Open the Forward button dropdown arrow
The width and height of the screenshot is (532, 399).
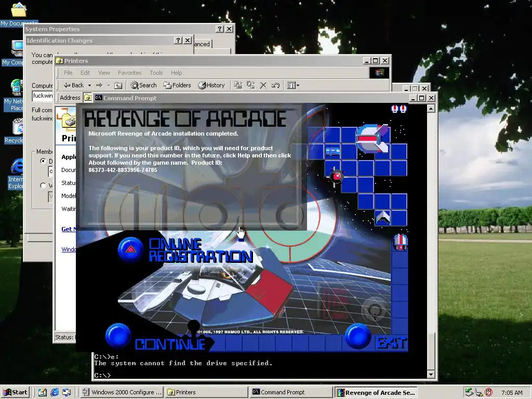click(x=109, y=85)
